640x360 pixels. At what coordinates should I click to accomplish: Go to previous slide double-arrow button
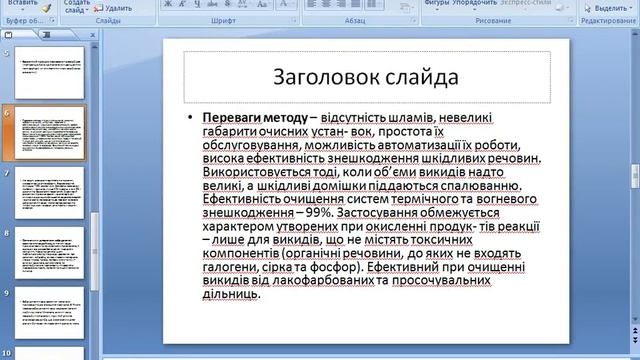pyautogui.click(x=635, y=330)
